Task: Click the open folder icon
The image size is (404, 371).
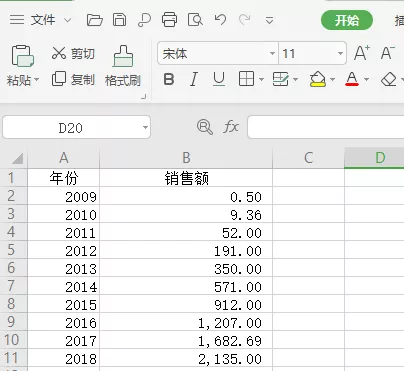Action: coord(95,20)
